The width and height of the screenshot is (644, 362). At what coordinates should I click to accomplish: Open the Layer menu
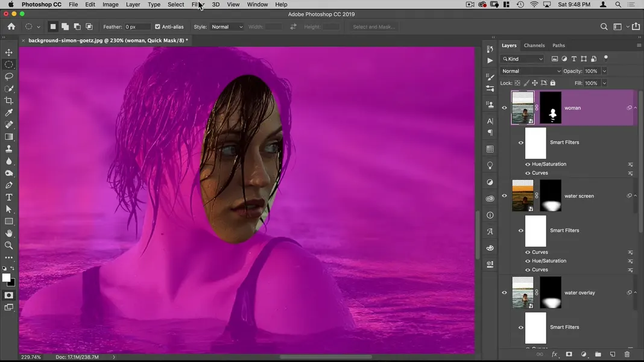(x=133, y=4)
